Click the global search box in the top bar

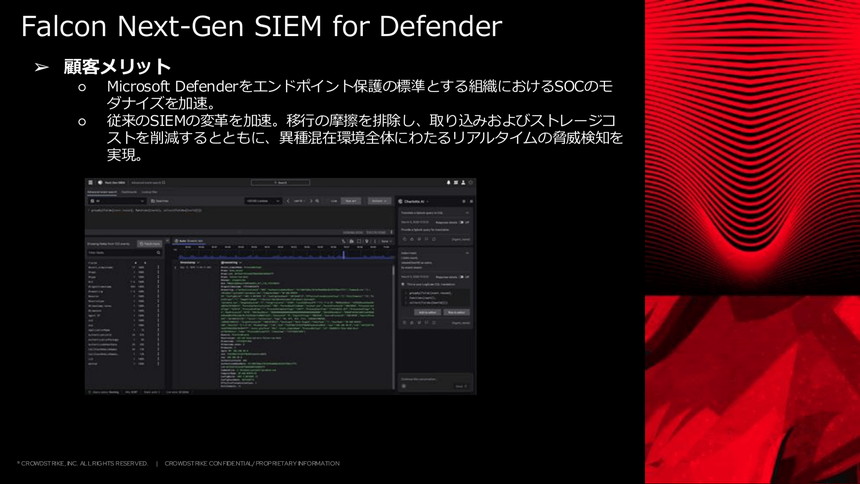[x=280, y=182]
